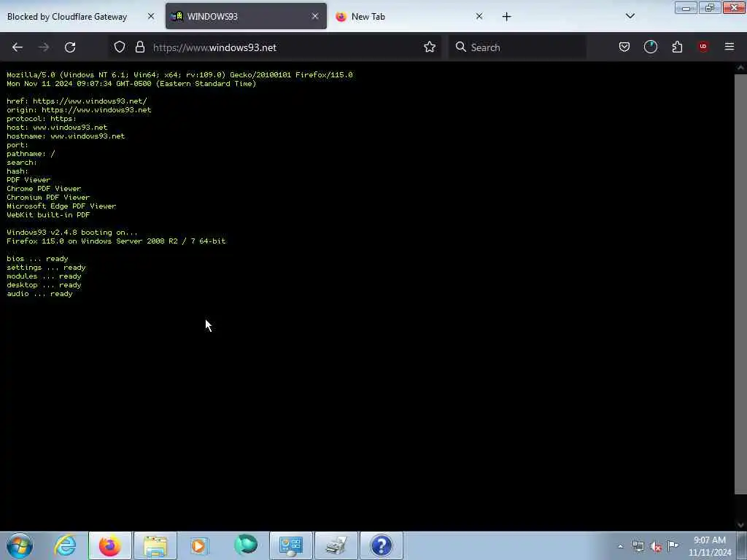Click the line "protocol: https:"
This screenshot has height=560, width=747.
click(x=42, y=119)
